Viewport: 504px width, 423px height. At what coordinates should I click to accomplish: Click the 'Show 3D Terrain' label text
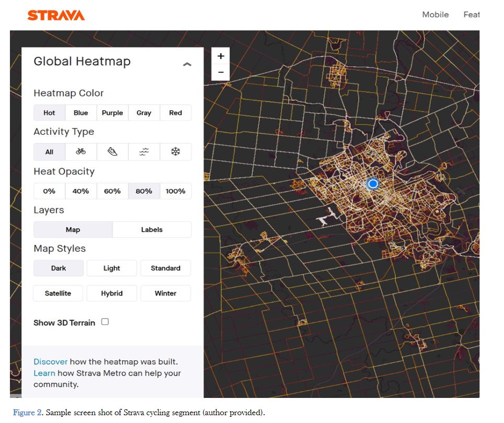pyautogui.click(x=64, y=323)
